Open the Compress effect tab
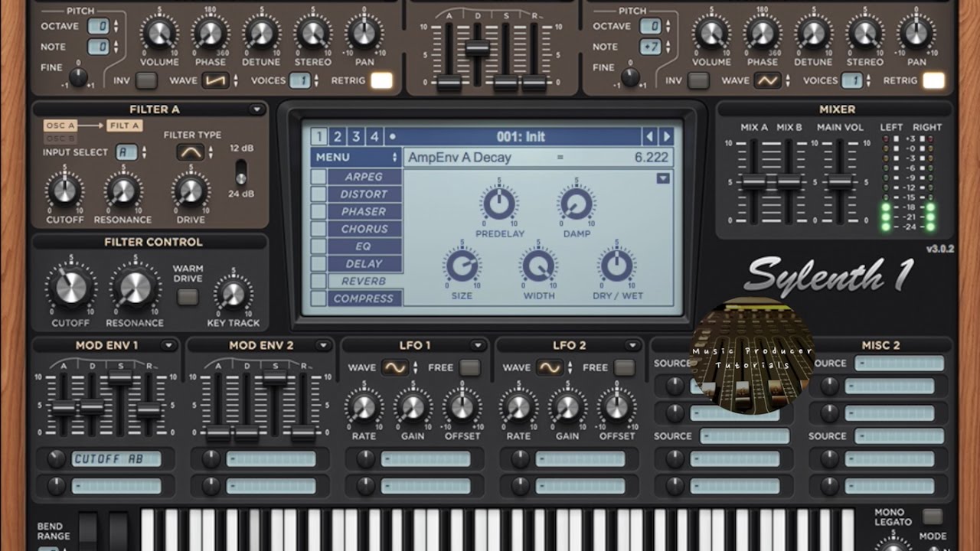 364,299
